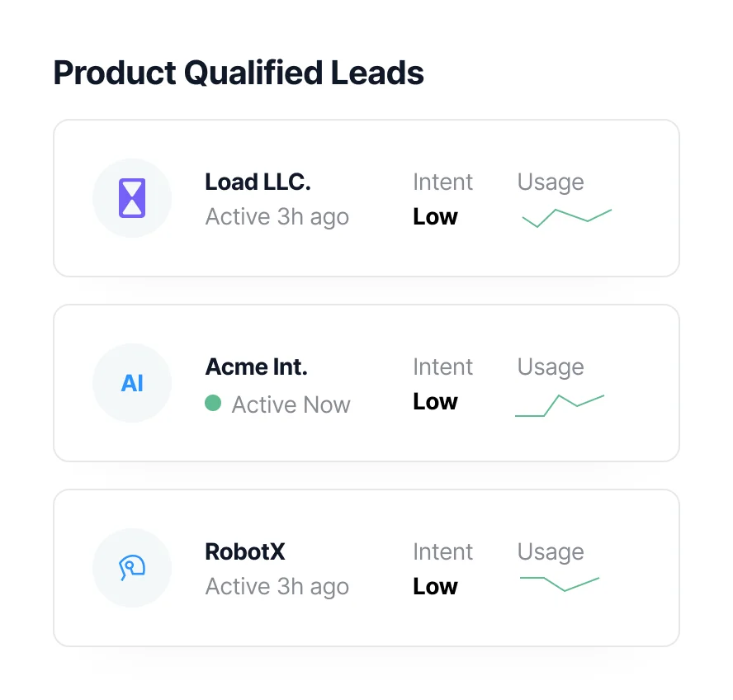The width and height of the screenshot is (733, 700).
Task: Click Load LLC.'s Low intent value
Action: tap(435, 217)
